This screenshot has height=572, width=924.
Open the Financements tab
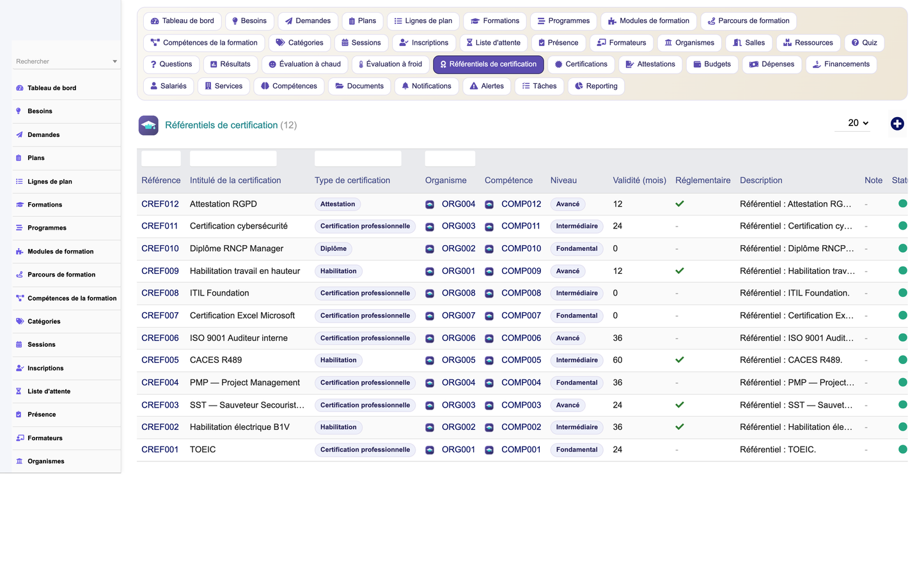(x=841, y=65)
